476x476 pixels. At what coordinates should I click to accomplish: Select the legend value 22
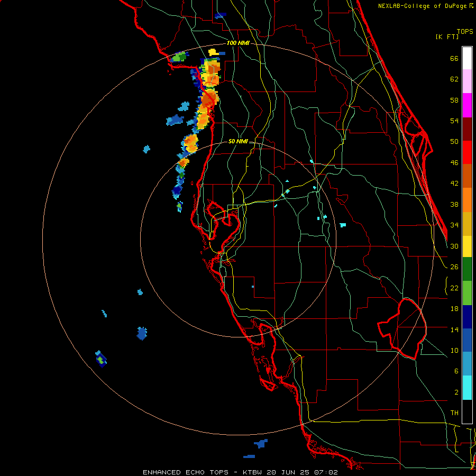454,288
